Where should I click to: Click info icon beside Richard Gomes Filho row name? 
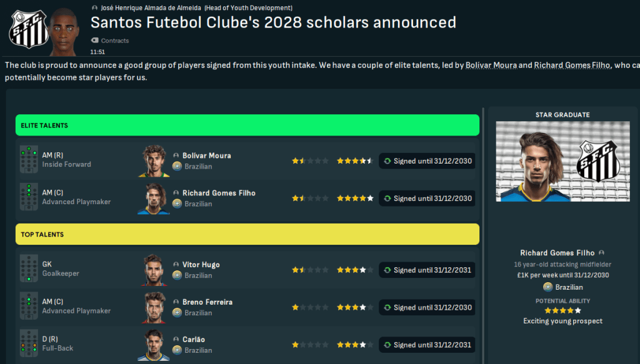[176, 194]
